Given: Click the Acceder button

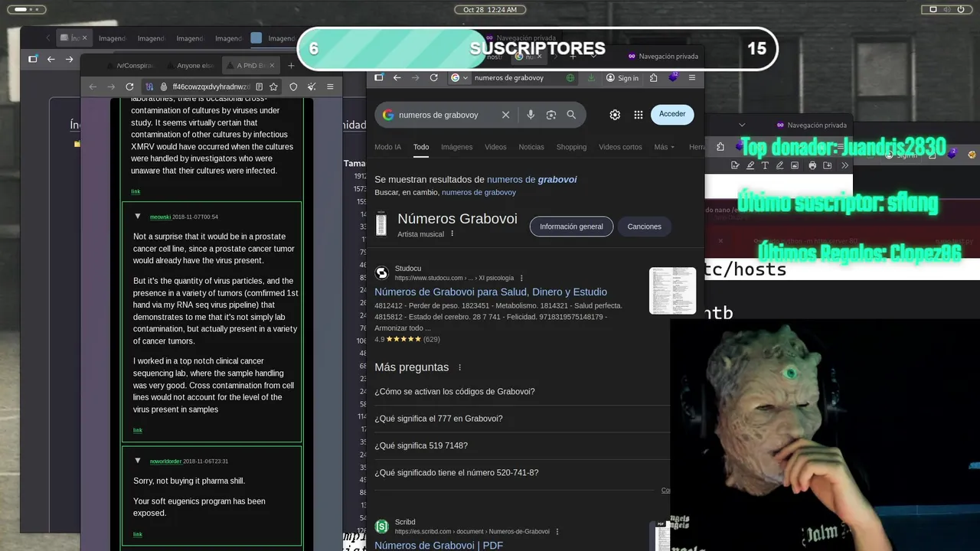Looking at the screenshot, I should 672,114.
